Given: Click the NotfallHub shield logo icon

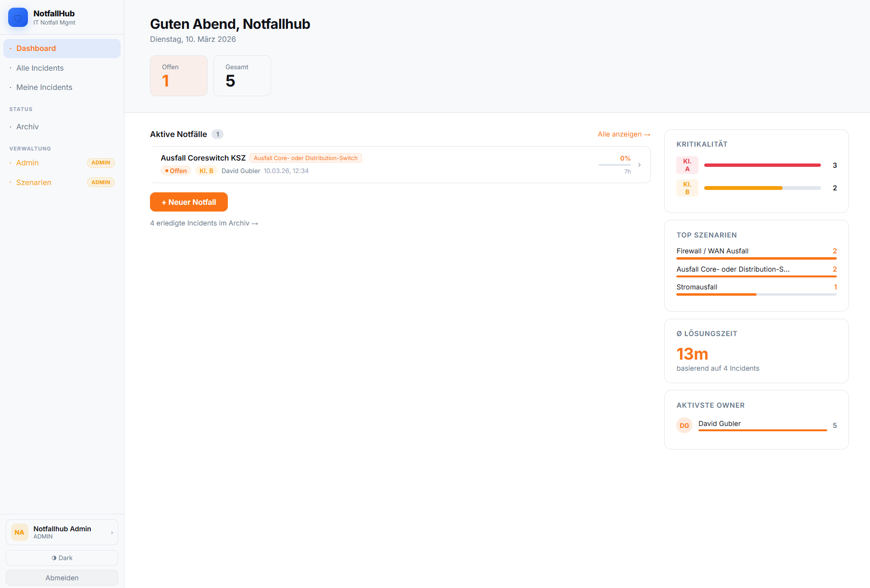Looking at the screenshot, I should coord(18,17).
